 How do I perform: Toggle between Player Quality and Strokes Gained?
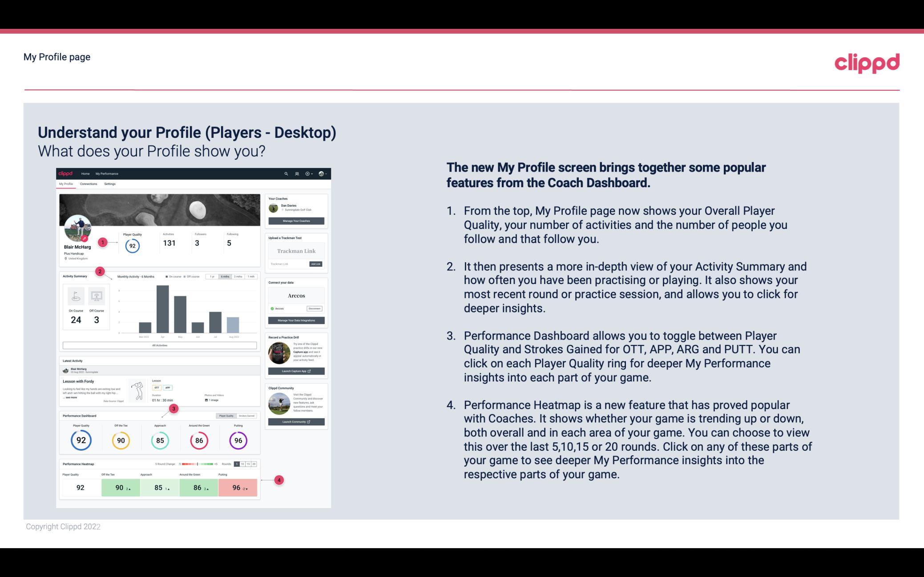(237, 416)
